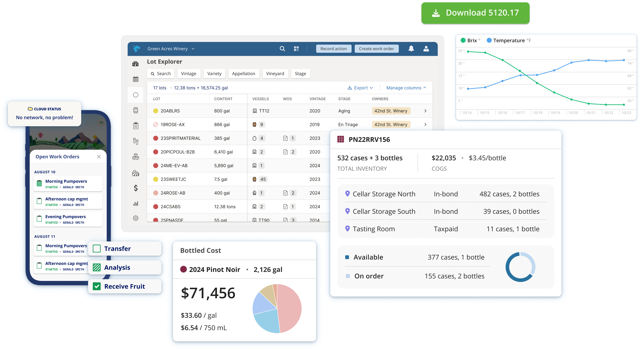Select the Appellation filter tab

coord(244,74)
